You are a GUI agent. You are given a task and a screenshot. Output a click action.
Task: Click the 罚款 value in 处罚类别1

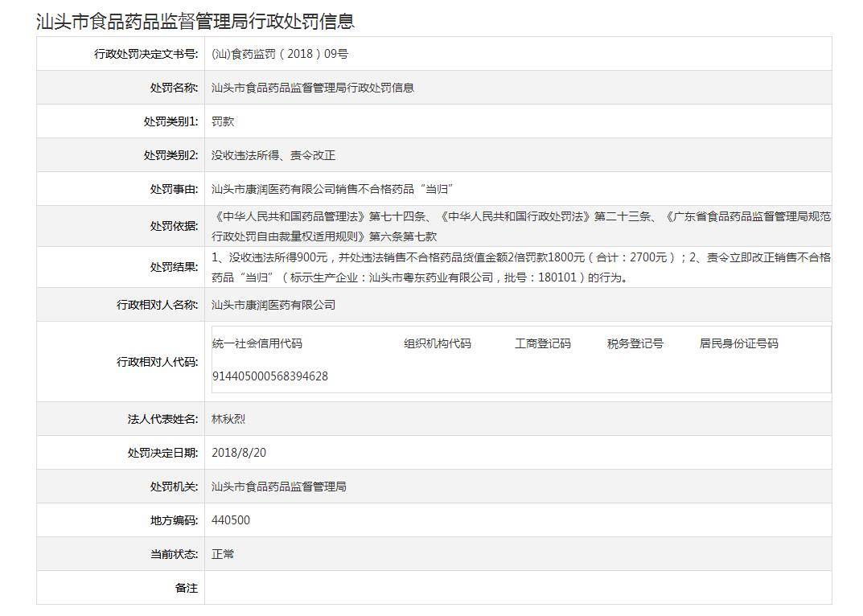click(x=223, y=121)
